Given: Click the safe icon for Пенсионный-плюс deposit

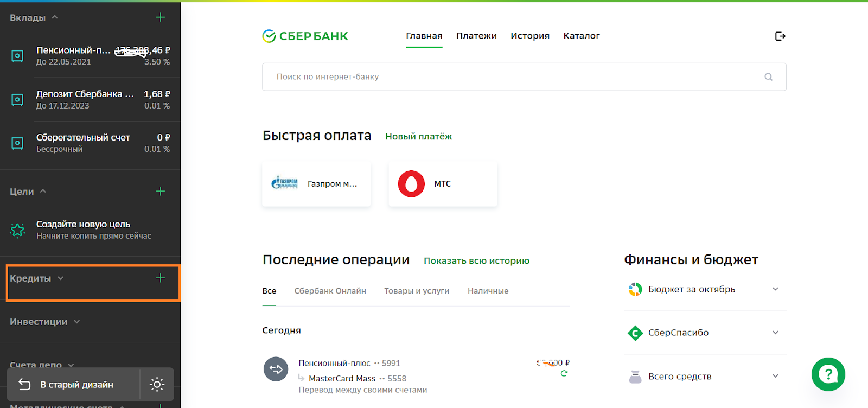Looking at the screenshot, I should click(x=17, y=56).
